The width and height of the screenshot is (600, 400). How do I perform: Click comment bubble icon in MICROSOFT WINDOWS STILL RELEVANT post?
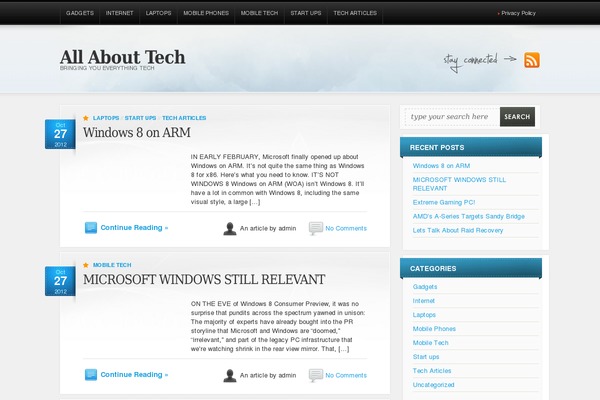pos(316,376)
